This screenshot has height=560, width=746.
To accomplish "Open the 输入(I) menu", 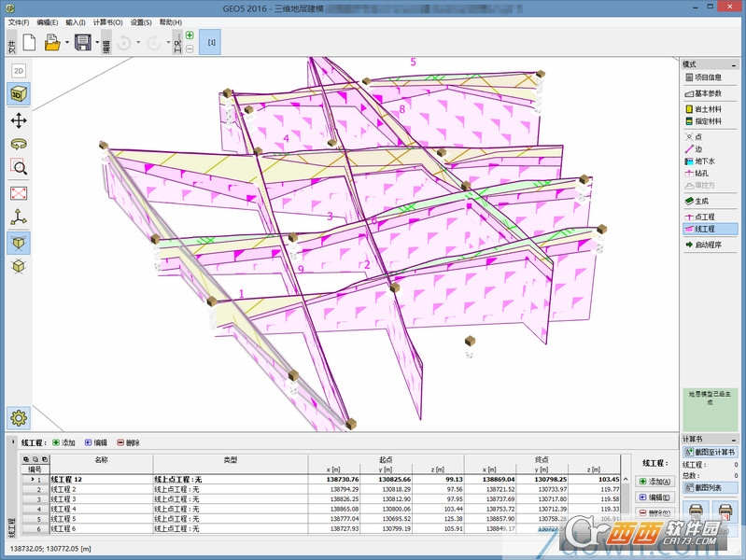I will pos(76,22).
